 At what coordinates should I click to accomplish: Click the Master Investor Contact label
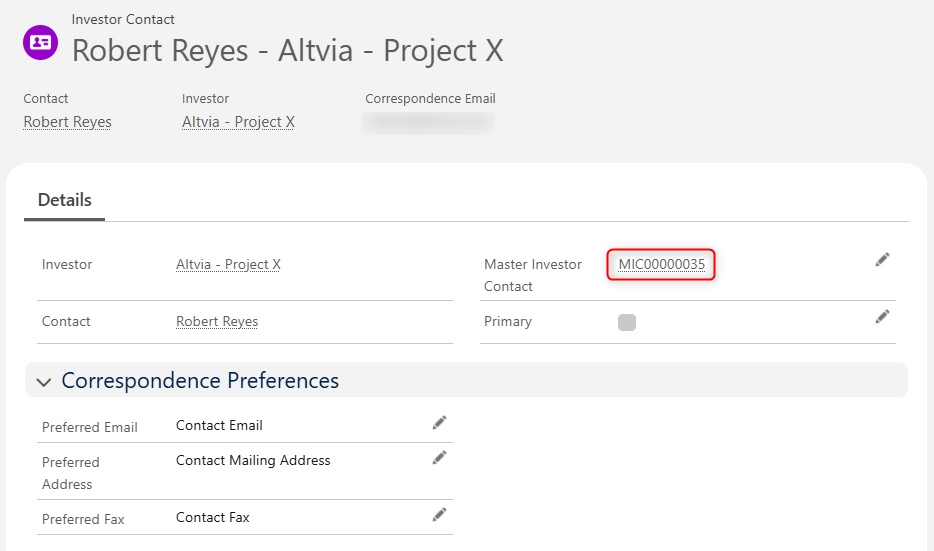tap(533, 275)
